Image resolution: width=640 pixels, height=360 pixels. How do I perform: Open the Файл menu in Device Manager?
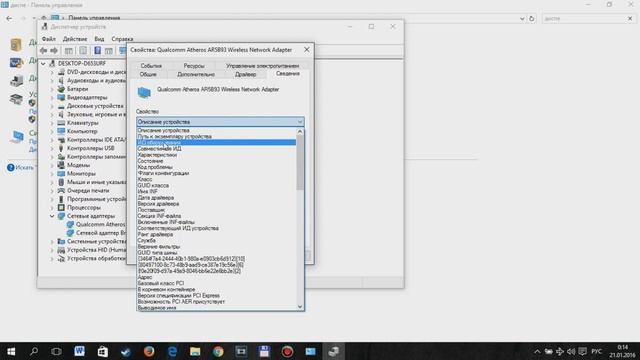[49, 39]
